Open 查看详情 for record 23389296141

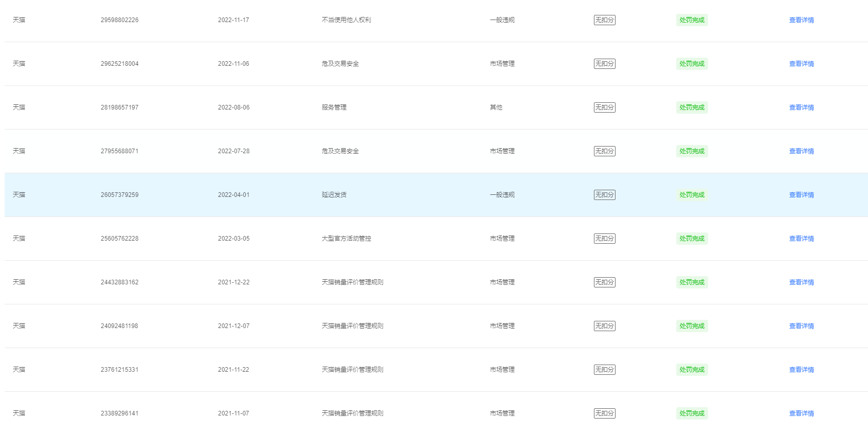[801, 413]
